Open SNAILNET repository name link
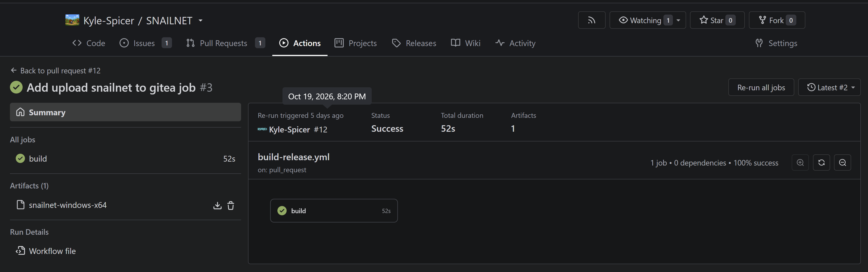 pos(169,21)
